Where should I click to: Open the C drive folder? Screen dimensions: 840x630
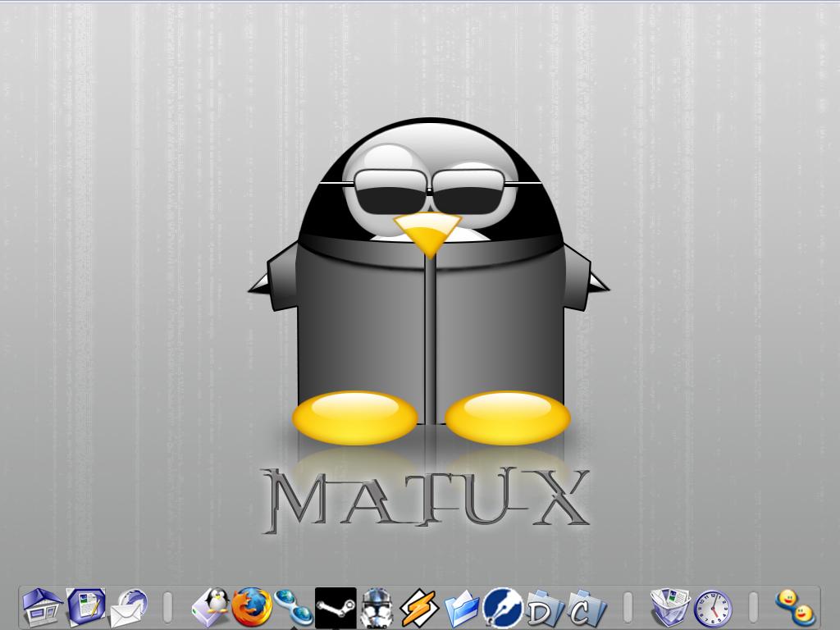587,608
